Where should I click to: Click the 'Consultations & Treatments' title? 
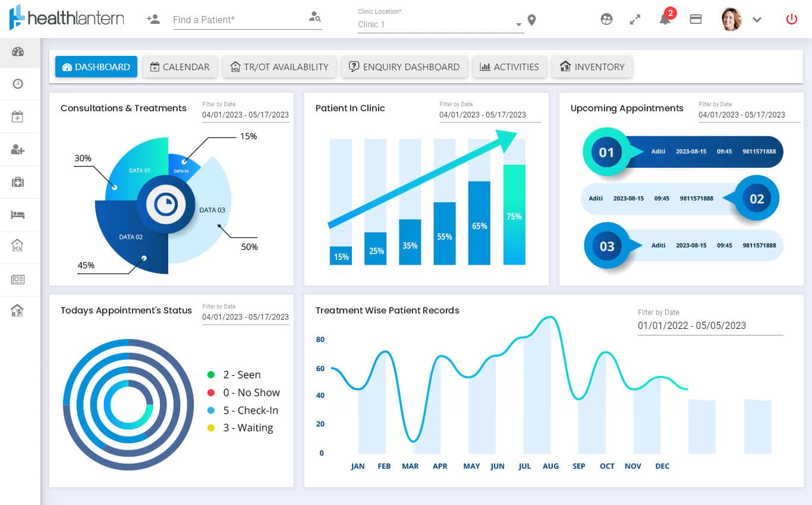coord(124,108)
